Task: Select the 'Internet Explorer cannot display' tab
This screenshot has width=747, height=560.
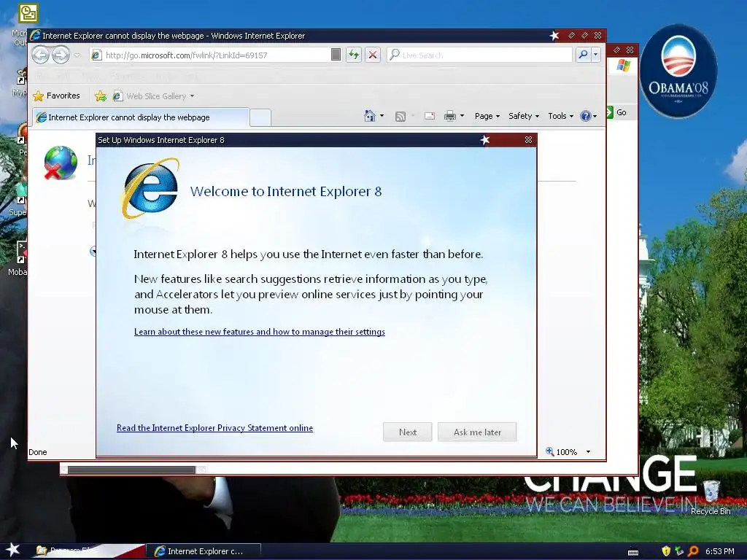Action: coord(141,117)
